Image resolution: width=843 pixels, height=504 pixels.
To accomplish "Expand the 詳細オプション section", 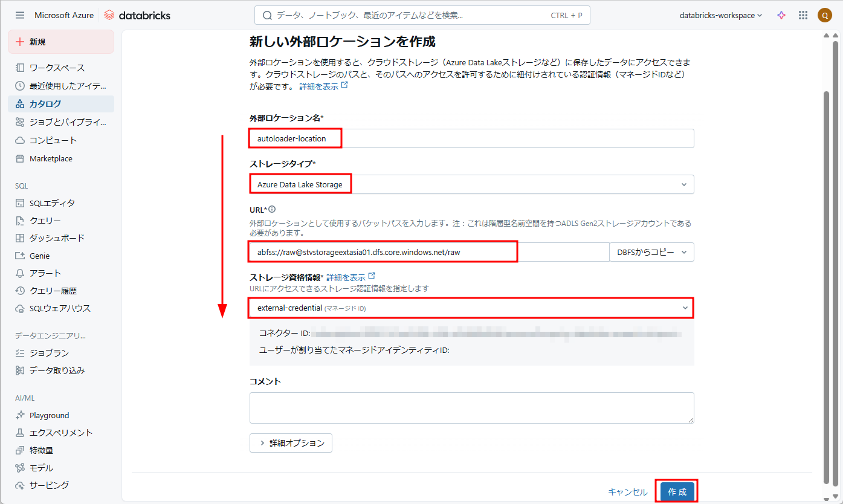I will click(x=291, y=443).
